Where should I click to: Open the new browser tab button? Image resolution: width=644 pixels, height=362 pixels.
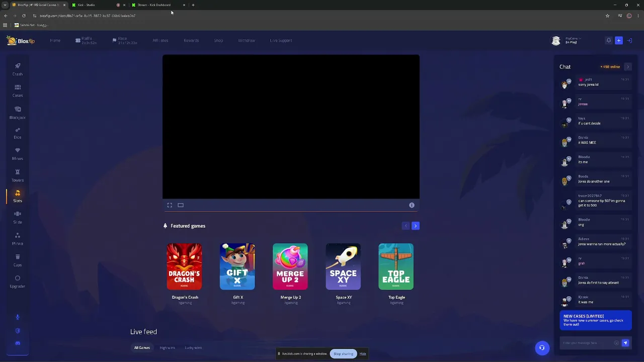coord(193,5)
